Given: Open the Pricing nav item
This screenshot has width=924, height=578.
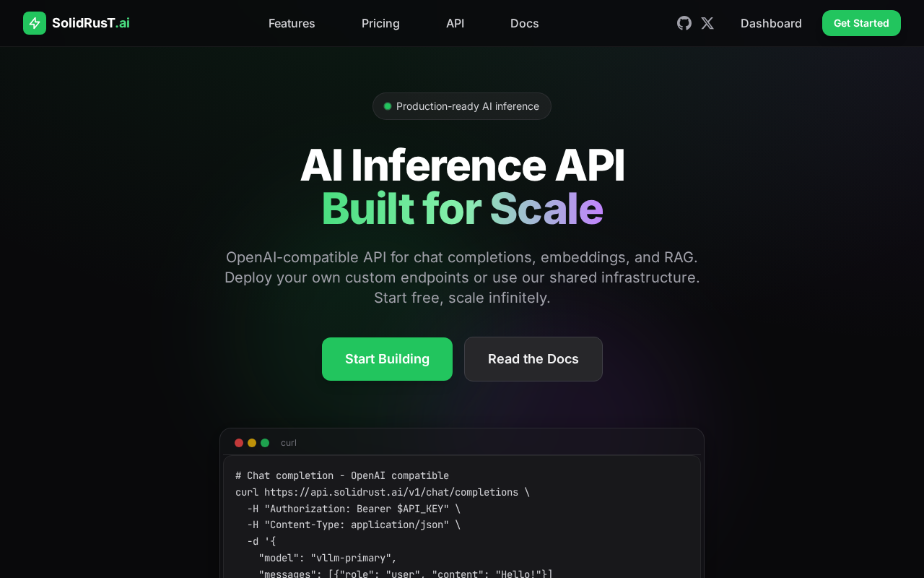Looking at the screenshot, I should click(380, 23).
